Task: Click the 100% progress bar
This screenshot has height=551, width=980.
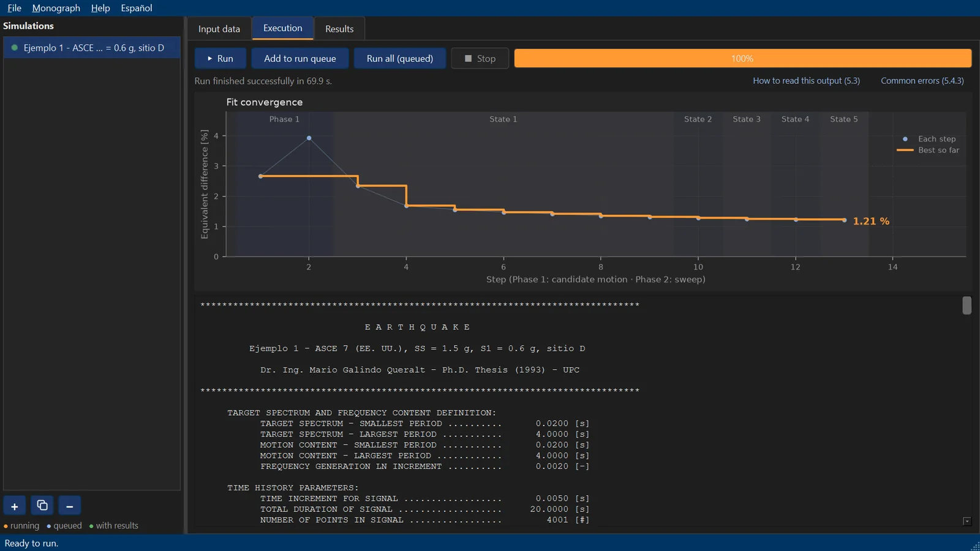Action: tap(743, 59)
